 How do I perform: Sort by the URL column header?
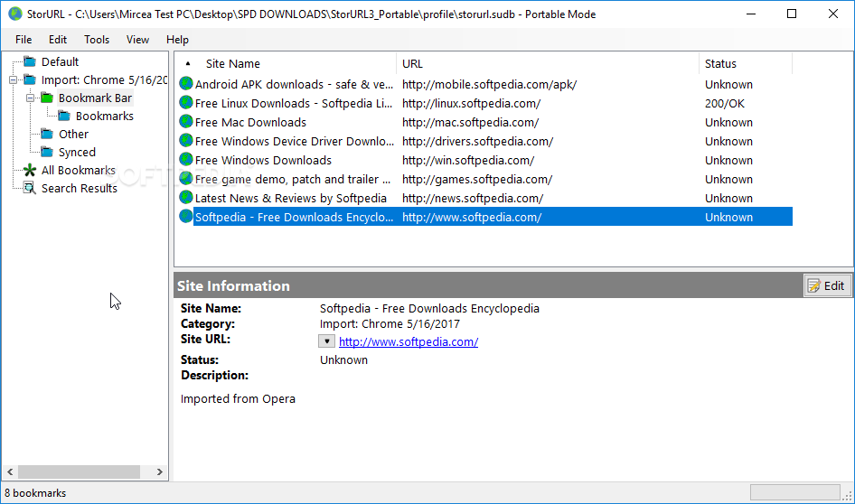tap(412, 64)
